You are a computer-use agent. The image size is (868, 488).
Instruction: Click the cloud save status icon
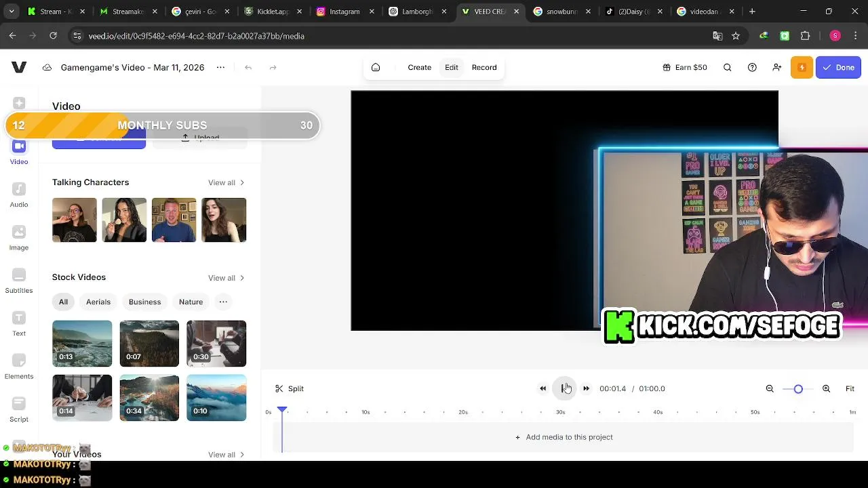point(47,67)
